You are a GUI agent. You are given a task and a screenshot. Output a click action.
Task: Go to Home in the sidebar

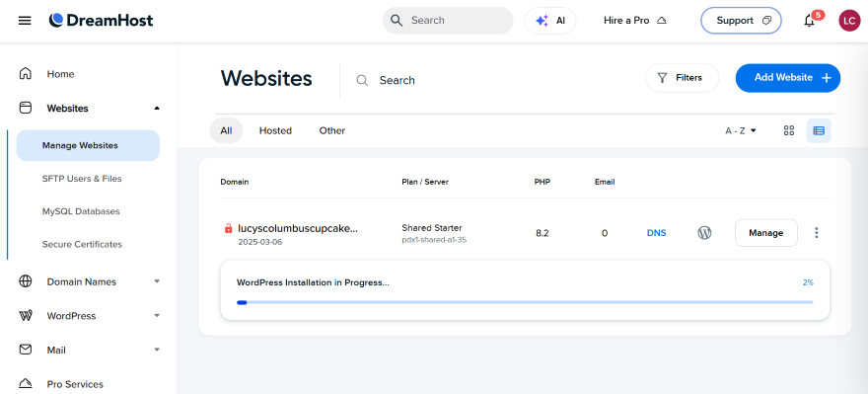[x=60, y=74]
